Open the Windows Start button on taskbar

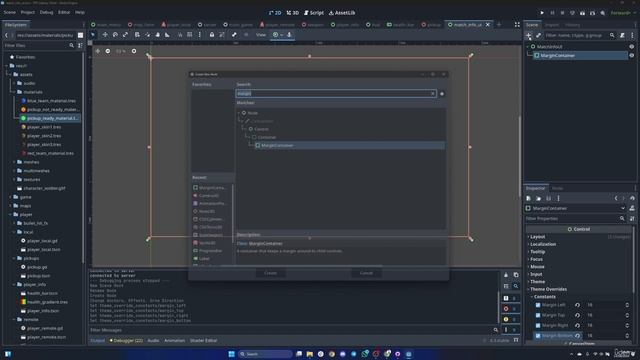point(231,354)
